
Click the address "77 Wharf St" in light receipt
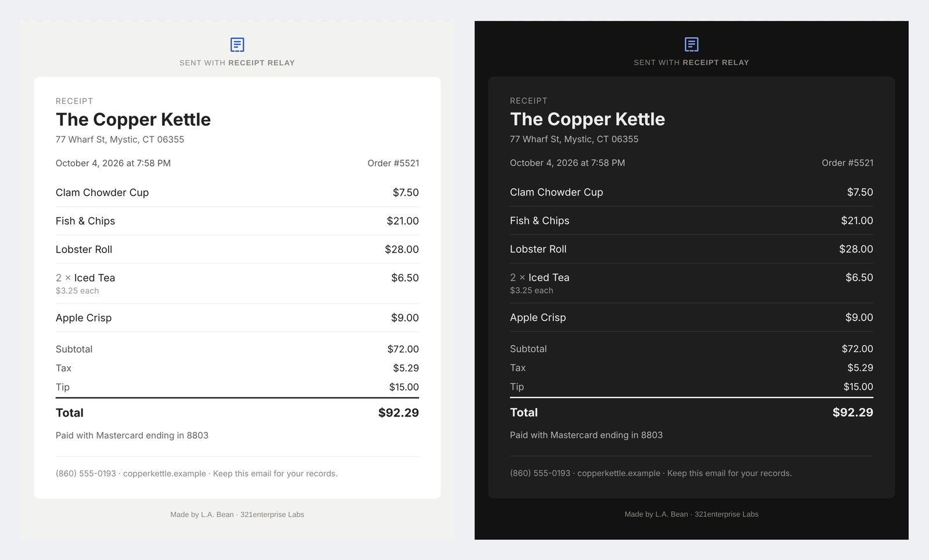81,139
